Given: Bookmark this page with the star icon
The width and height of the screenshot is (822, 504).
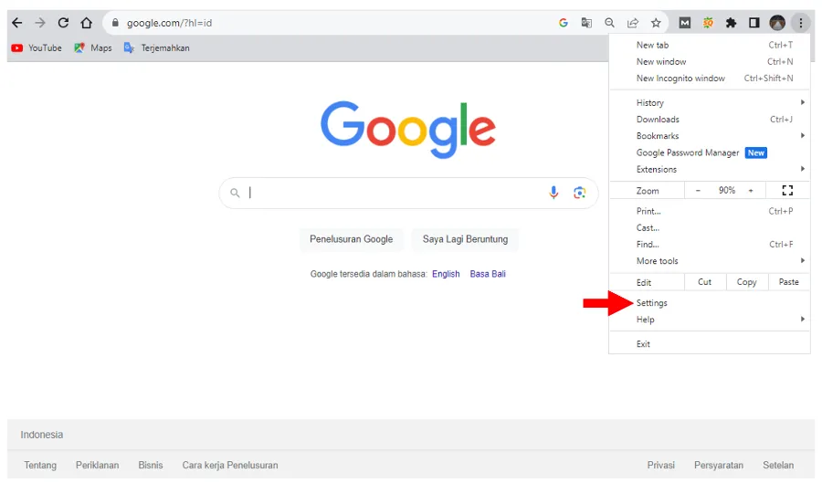Looking at the screenshot, I should click(656, 23).
